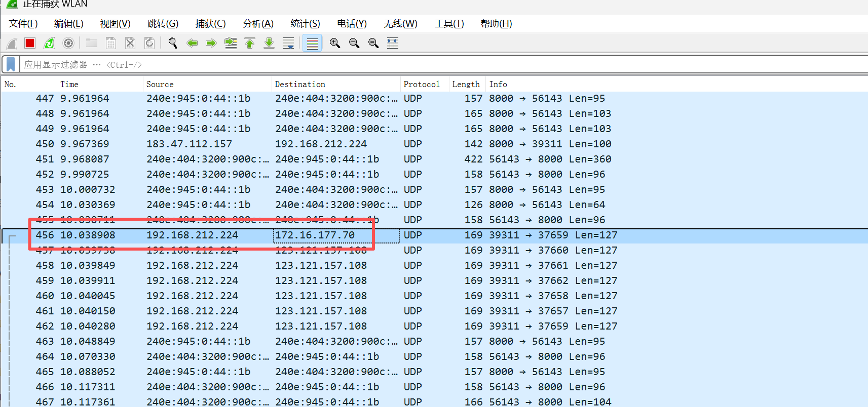Reset text to normal size
Screen dimensions: 868x407
373,43
